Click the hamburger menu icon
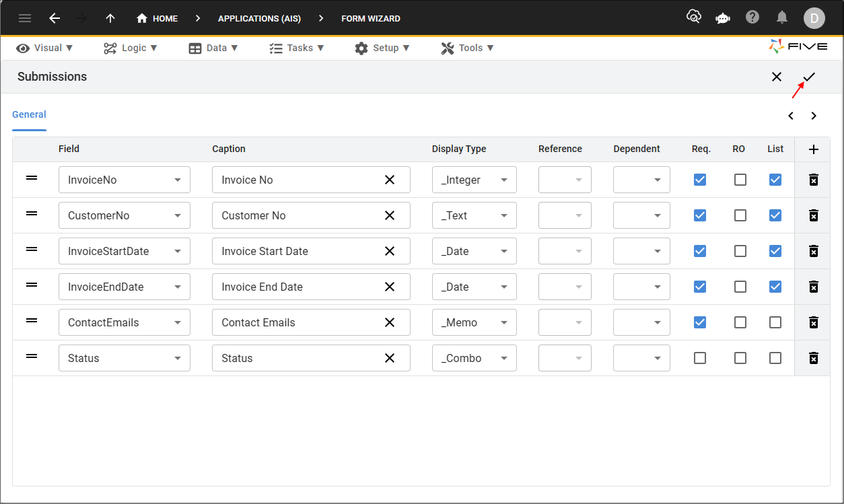The width and height of the screenshot is (844, 504). (25, 18)
